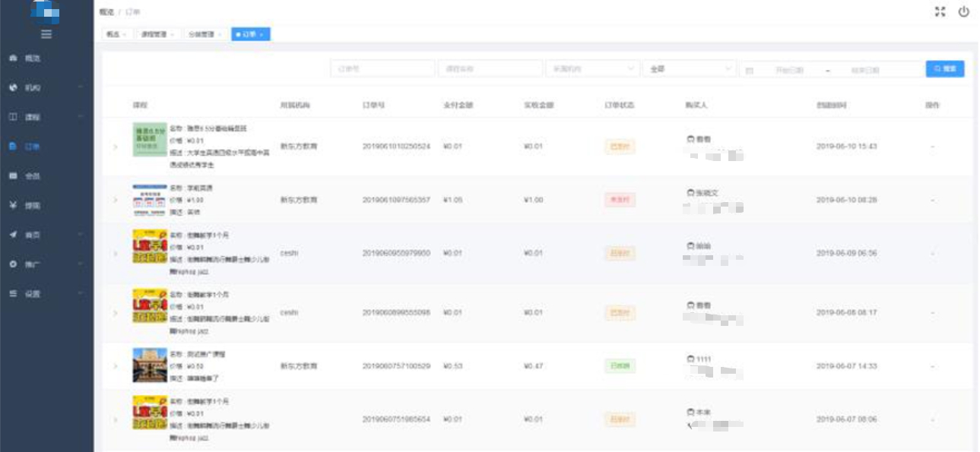The width and height of the screenshot is (980, 452).
Task: Select the 课程 book icon in the sidebar
Action: [14, 118]
